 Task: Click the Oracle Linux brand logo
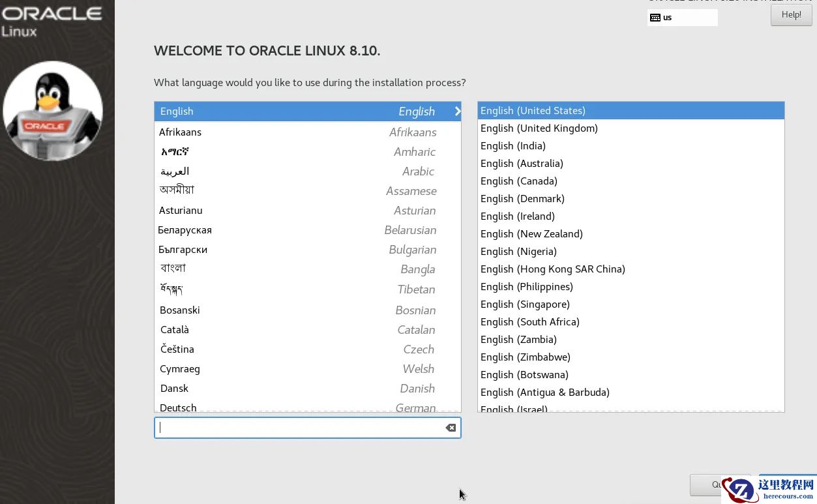pyautogui.click(x=51, y=21)
